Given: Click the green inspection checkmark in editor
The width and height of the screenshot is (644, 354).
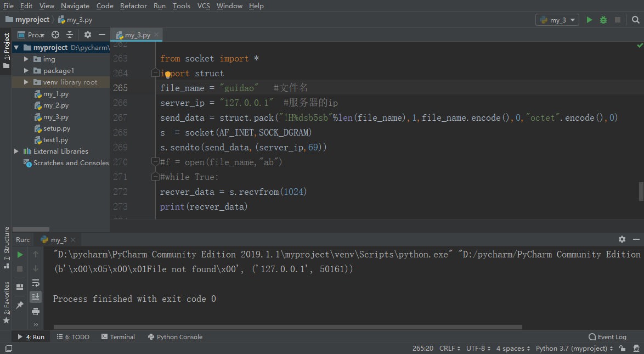Looking at the screenshot, I should (x=640, y=45).
